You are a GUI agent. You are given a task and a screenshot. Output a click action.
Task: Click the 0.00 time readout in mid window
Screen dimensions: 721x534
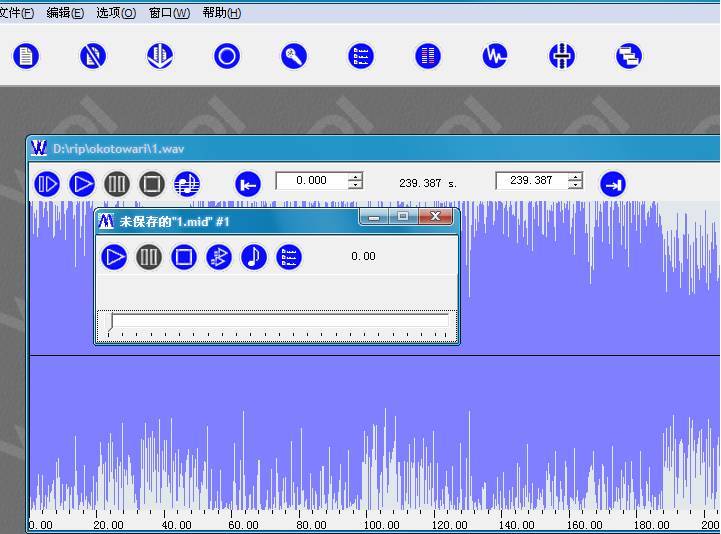[x=363, y=256]
